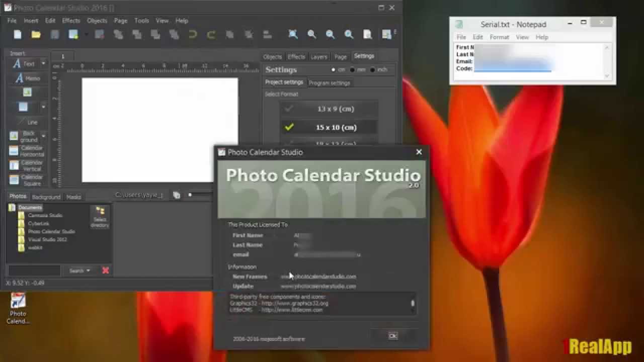Switch to the Background tab below the canvas

tap(46, 197)
